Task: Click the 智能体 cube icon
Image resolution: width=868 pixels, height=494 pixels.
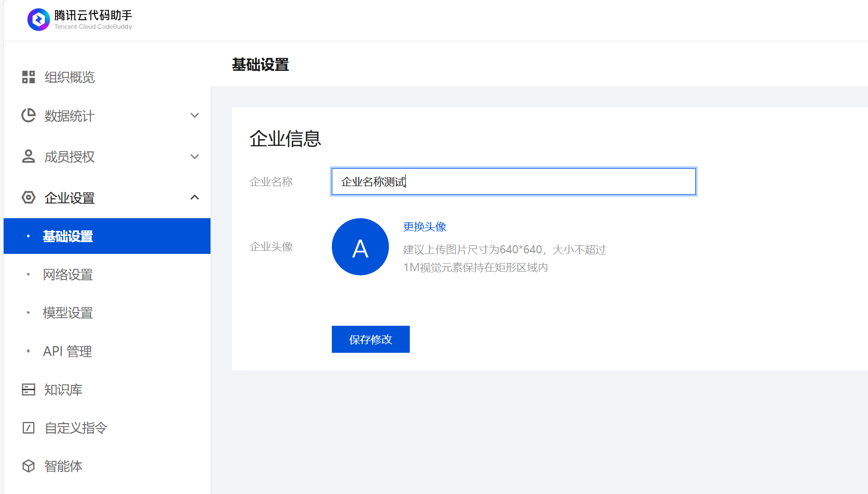Action: tap(29, 466)
